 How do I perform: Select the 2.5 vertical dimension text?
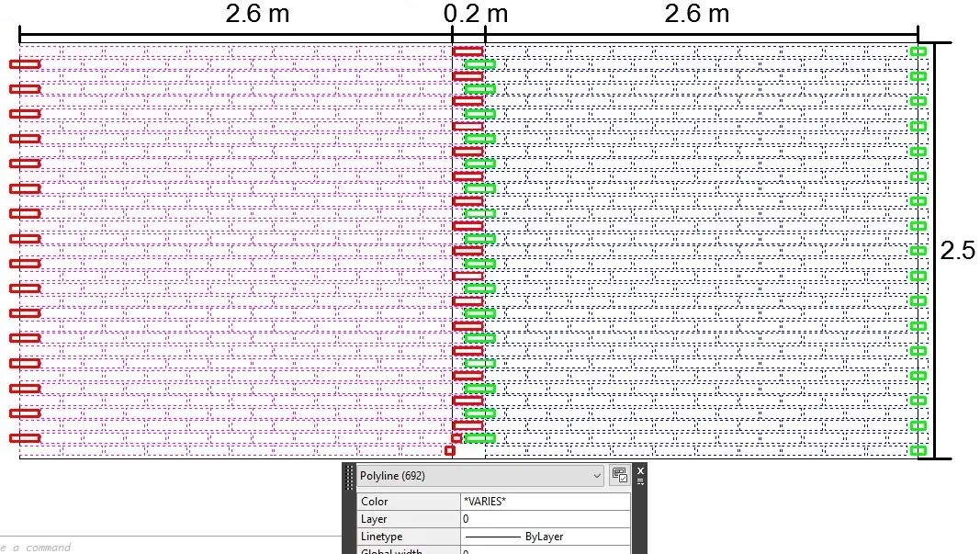click(x=957, y=251)
